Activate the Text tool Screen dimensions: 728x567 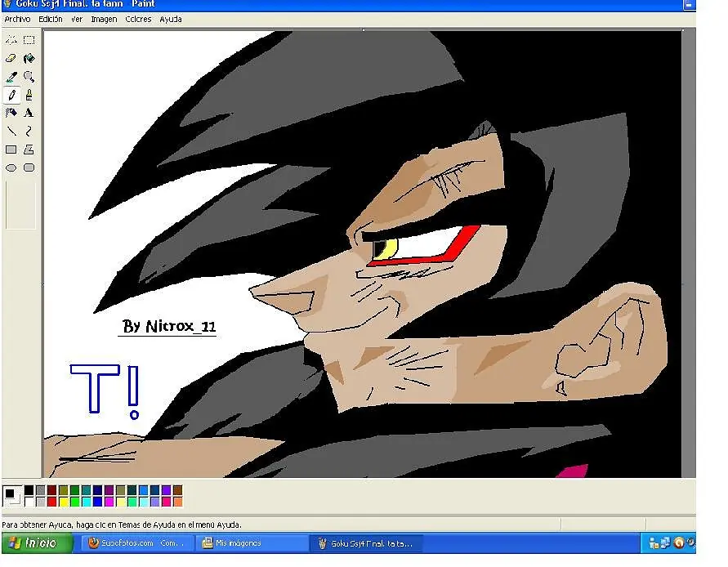click(29, 113)
